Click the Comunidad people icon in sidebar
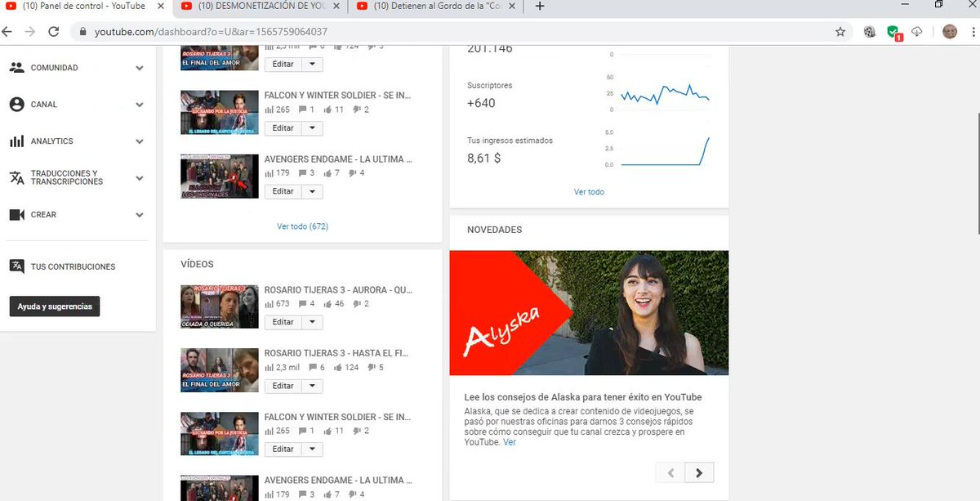This screenshot has height=501, width=980. (x=16, y=68)
